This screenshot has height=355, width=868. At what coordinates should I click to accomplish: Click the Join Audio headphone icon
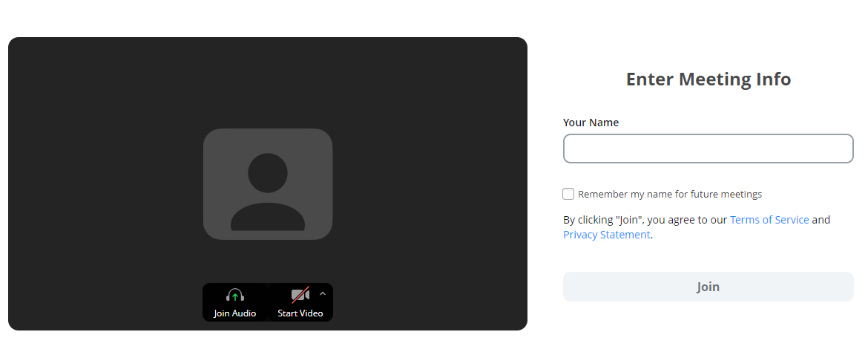click(234, 295)
